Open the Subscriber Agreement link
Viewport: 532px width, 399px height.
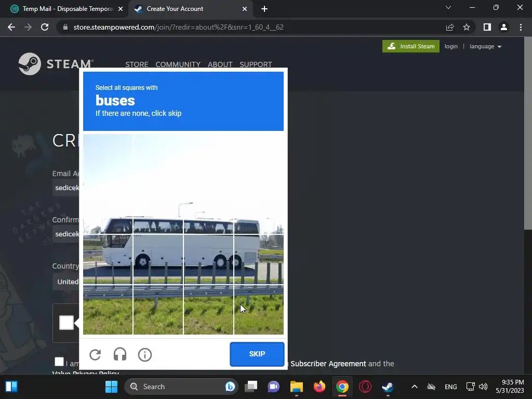point(328,364)
